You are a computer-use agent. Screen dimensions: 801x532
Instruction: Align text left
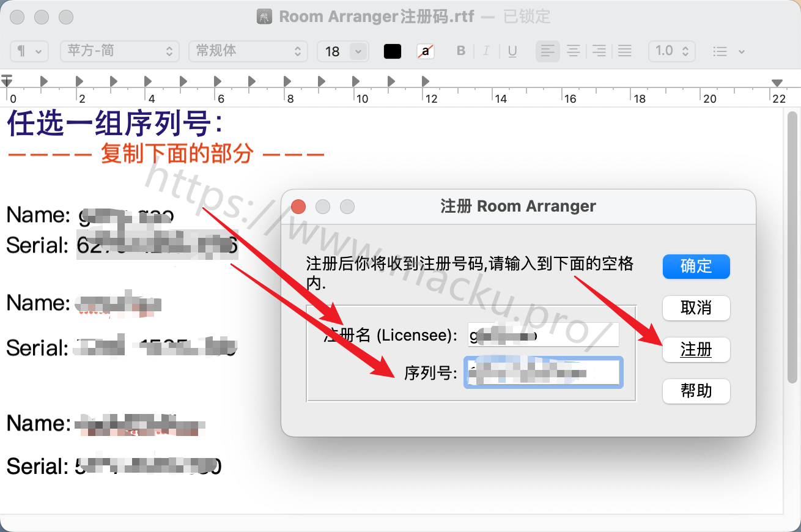[x=548, y=51]
